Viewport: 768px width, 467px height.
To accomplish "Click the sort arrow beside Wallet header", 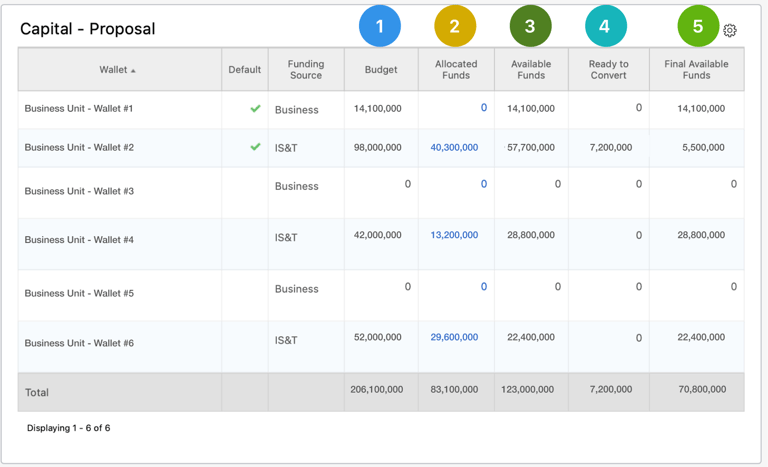I will [x=134, y=71].
